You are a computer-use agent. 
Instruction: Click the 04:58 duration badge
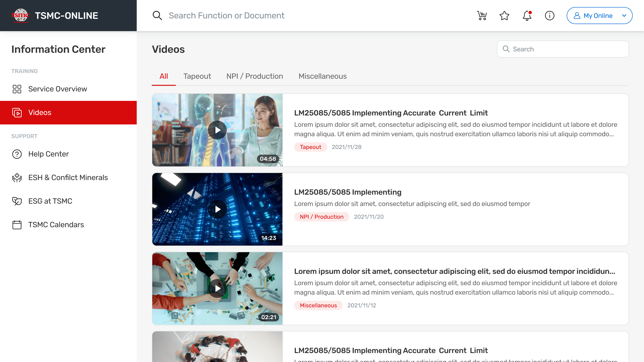coord(268,159)
